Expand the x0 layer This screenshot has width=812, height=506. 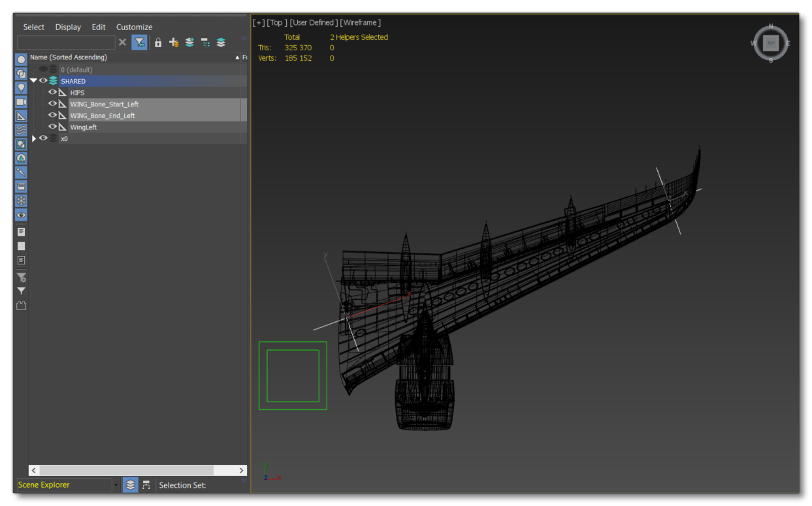33,138
